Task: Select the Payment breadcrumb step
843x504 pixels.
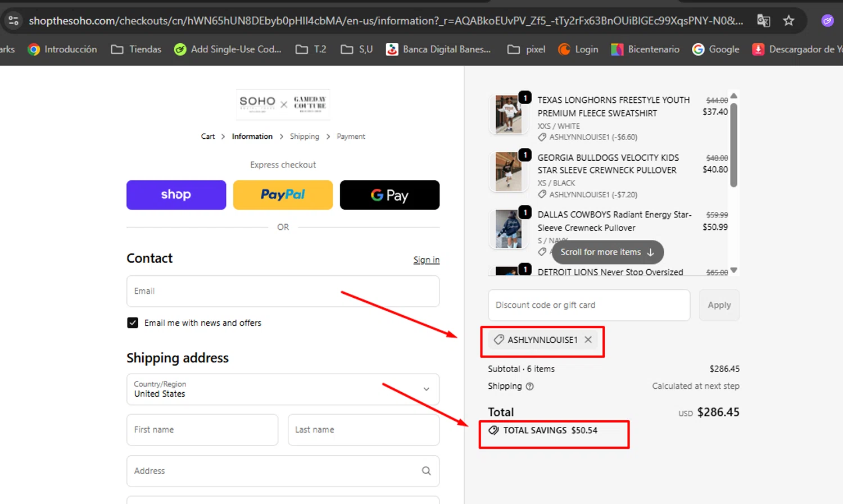Action: click(x=351, y=137)
